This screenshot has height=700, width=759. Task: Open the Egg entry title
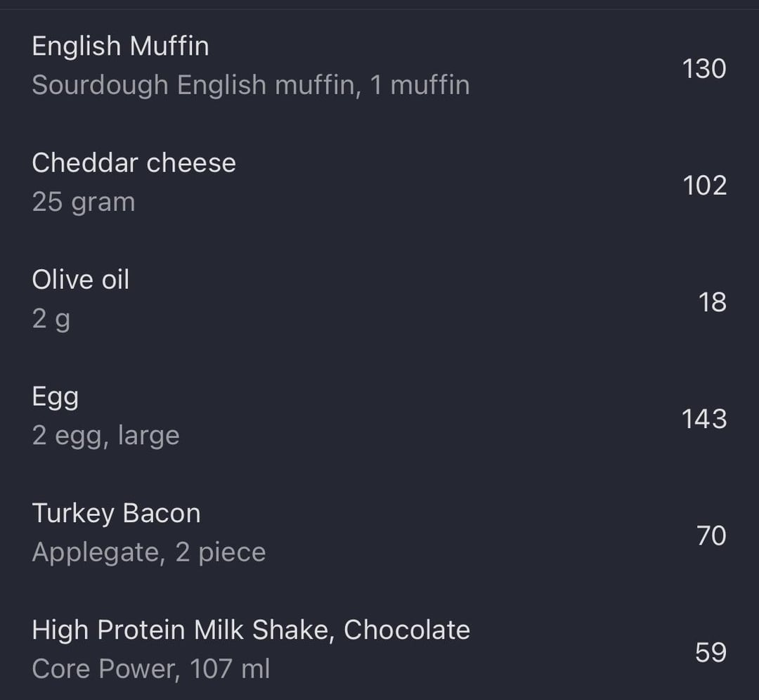pyautogui.click(x=55, y=397)
